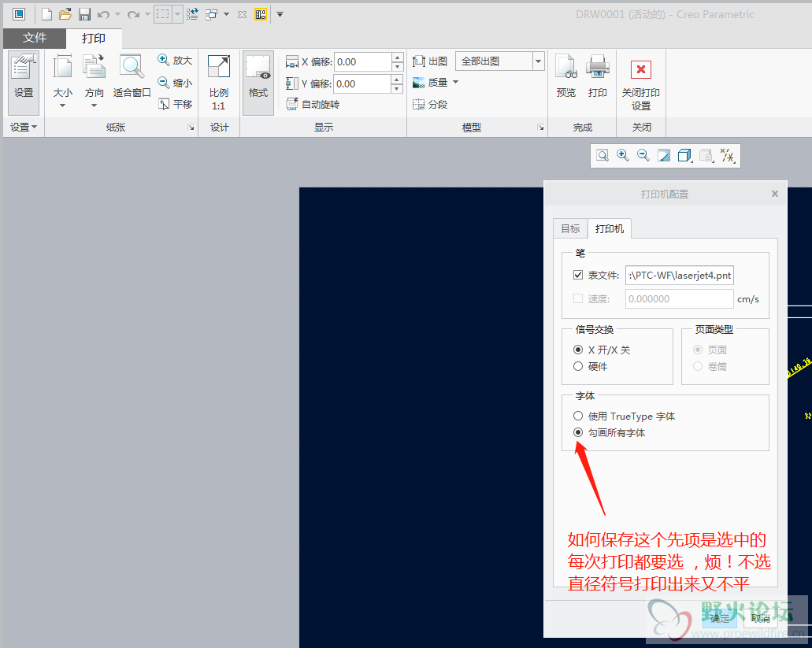812x648 pixels.
Task: Open undo history dropdown arrow
Action: 117,14
